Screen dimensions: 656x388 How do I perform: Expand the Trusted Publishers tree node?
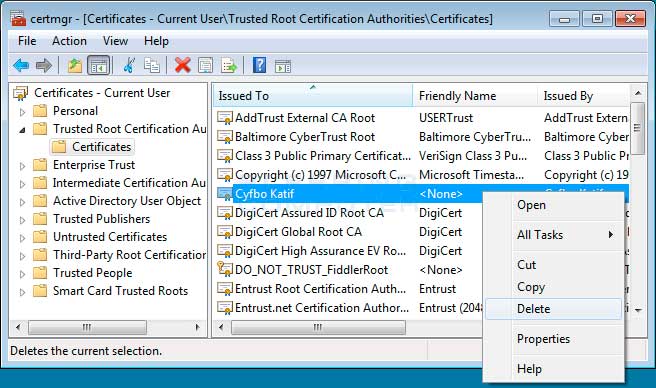tap(23, 220)
